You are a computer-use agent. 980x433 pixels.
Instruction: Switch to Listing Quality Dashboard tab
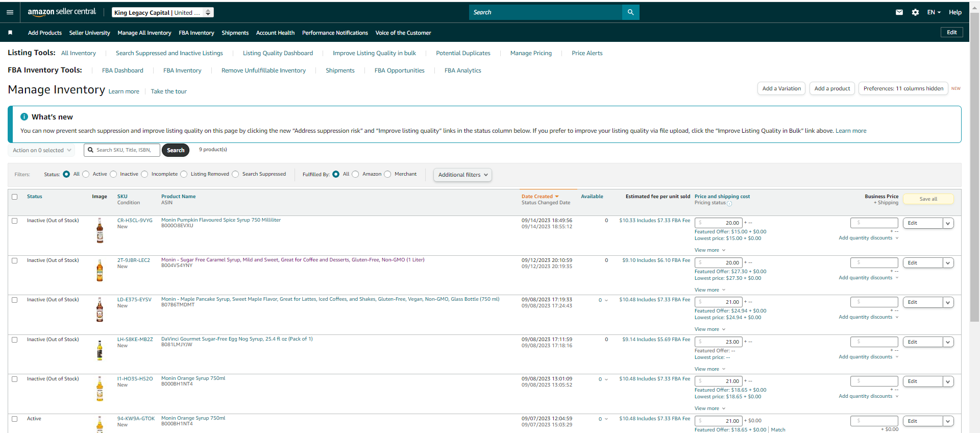[278, 53]
